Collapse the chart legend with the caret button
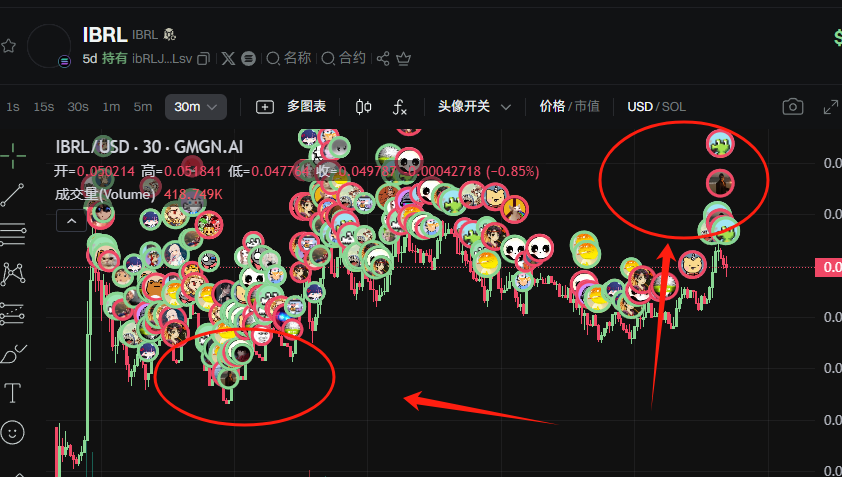The image size is (842, 477). 71,221
